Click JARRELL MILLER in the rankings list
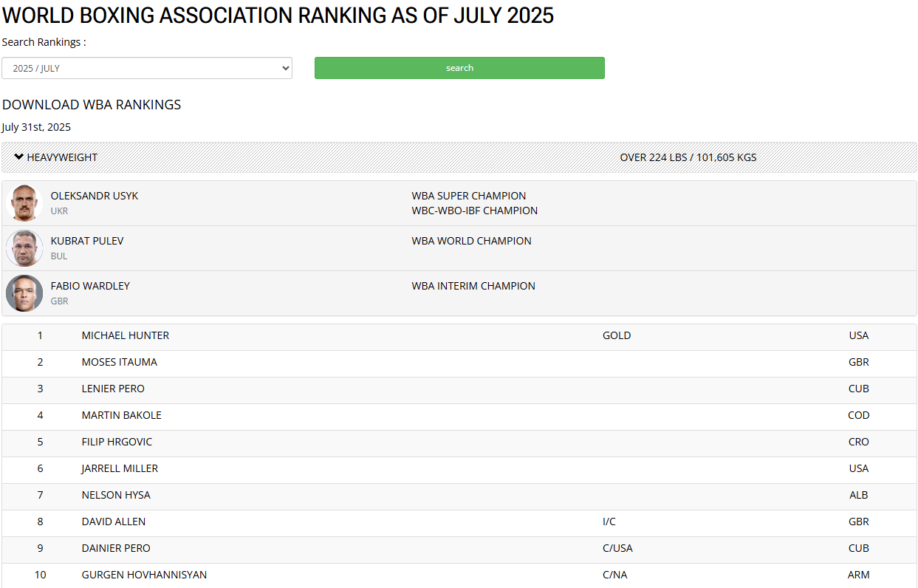Screen dimensions: 918x588 pyautogui.click(x=120, y=468)
